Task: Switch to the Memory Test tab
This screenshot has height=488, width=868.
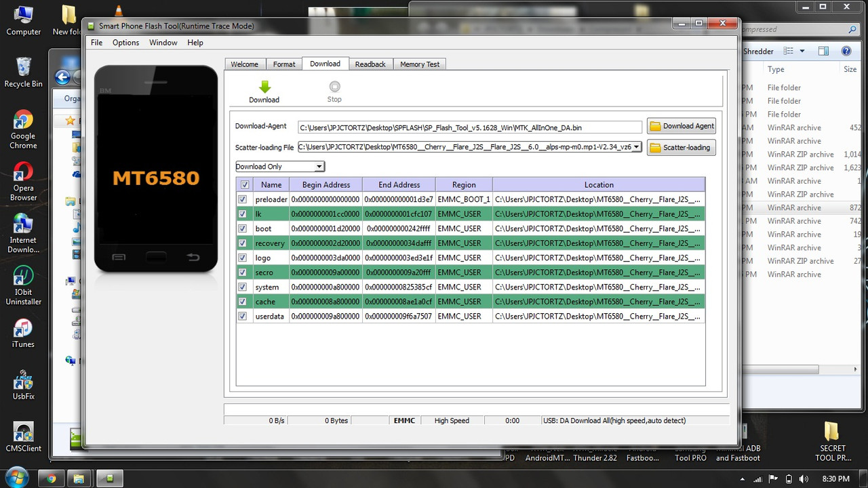Action: (420, 64)
